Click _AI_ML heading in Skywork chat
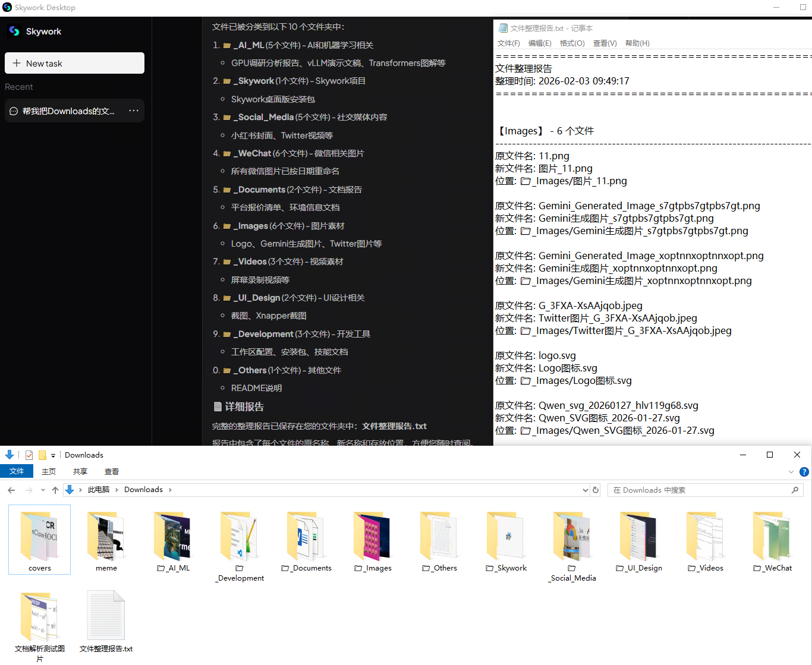The height and width of the screenshot is (665, 812). click(x=248, y=45)
